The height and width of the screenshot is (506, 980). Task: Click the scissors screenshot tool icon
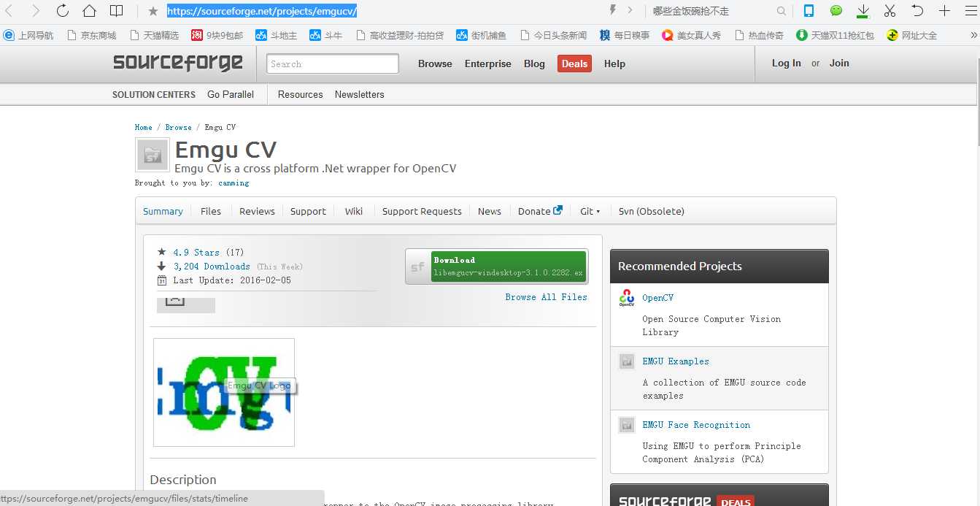coord(890,11)
